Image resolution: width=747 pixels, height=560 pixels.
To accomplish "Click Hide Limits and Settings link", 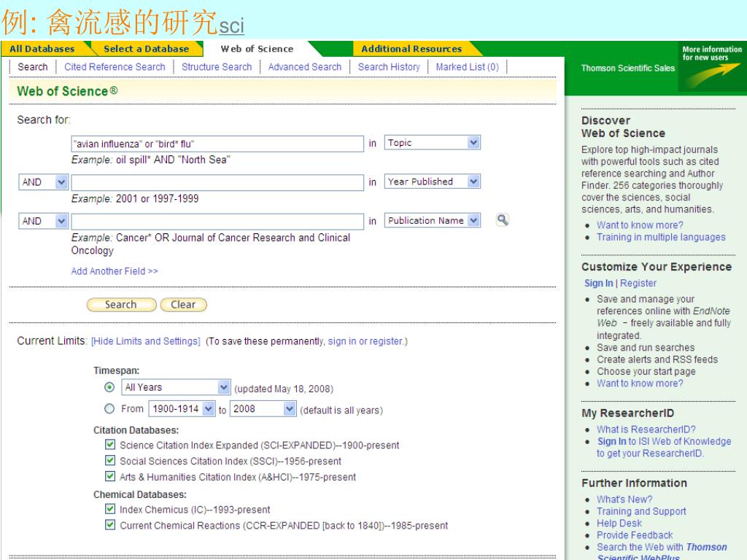I will point(146,341).
